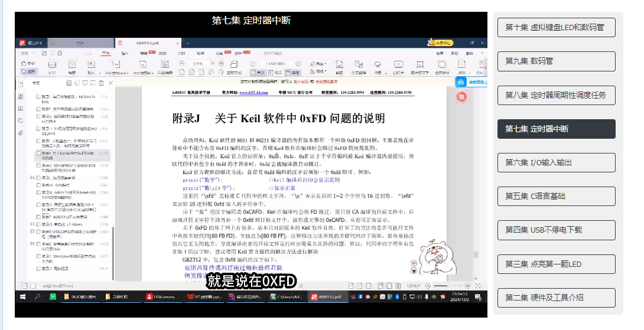Click the fullscreen icon in the PDF status bar

coord(478,286)
